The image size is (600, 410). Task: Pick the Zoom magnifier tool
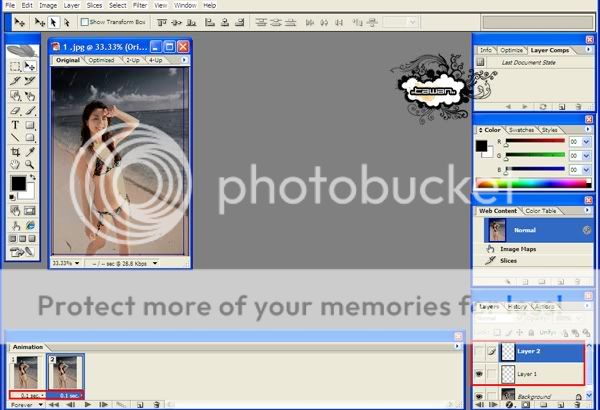pyautogui.click(x=29, y=164)
